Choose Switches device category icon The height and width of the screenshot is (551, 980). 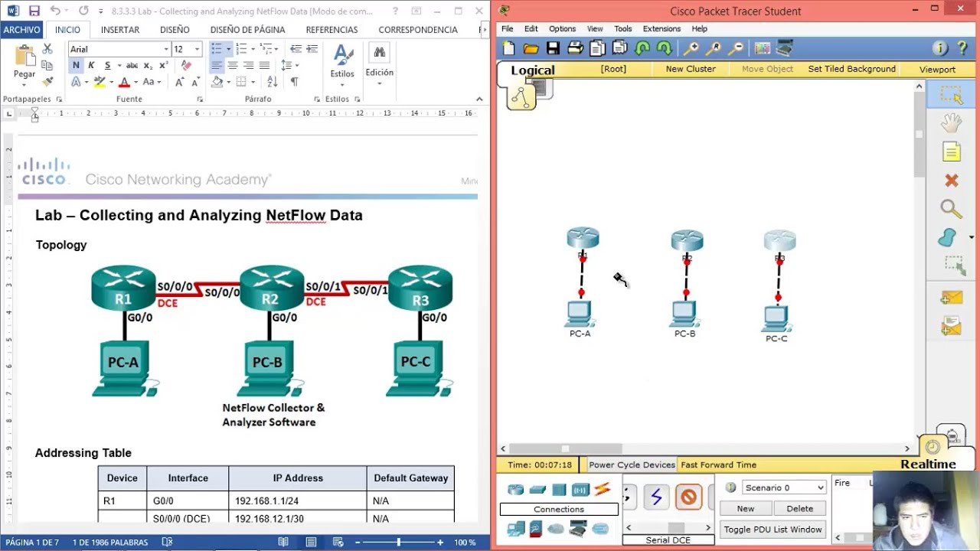537,490
